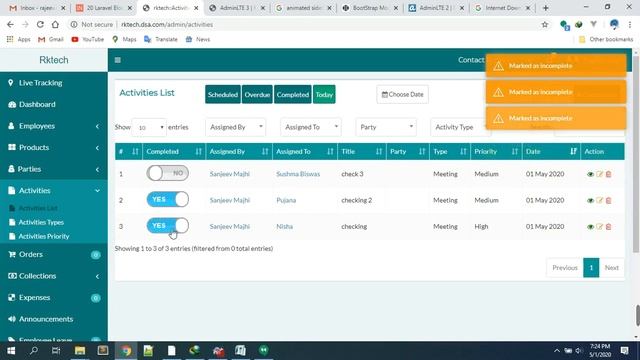Sort table by Priority column
This screenshot has width=640, height=360.
[x=496, y=151]
